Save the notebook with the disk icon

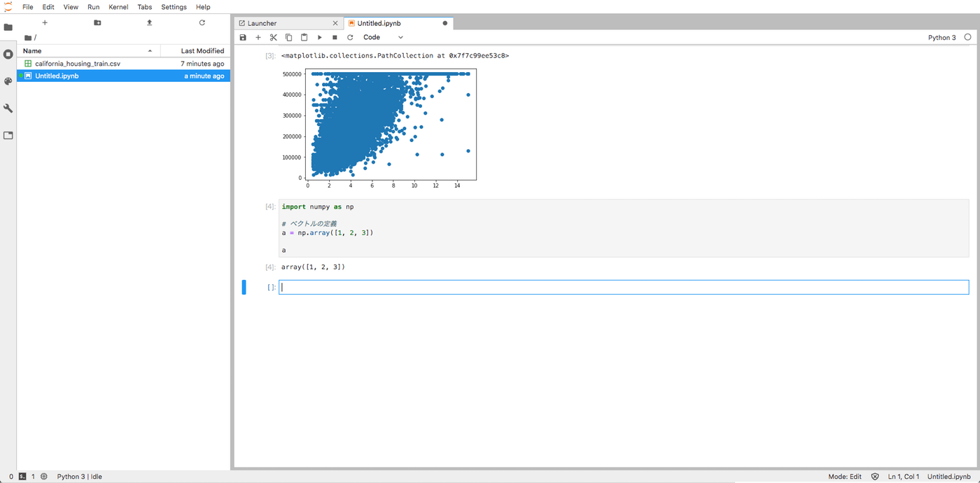coord(243,37)
